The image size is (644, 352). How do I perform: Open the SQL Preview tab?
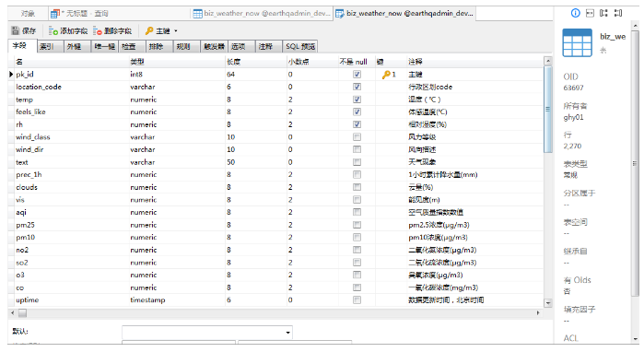click(300, 46)
